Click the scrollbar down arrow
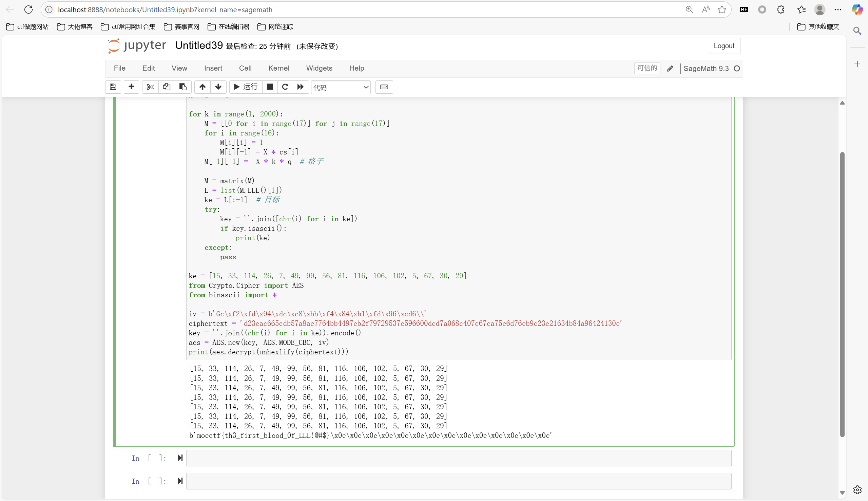868x501 pixels. 842,493
